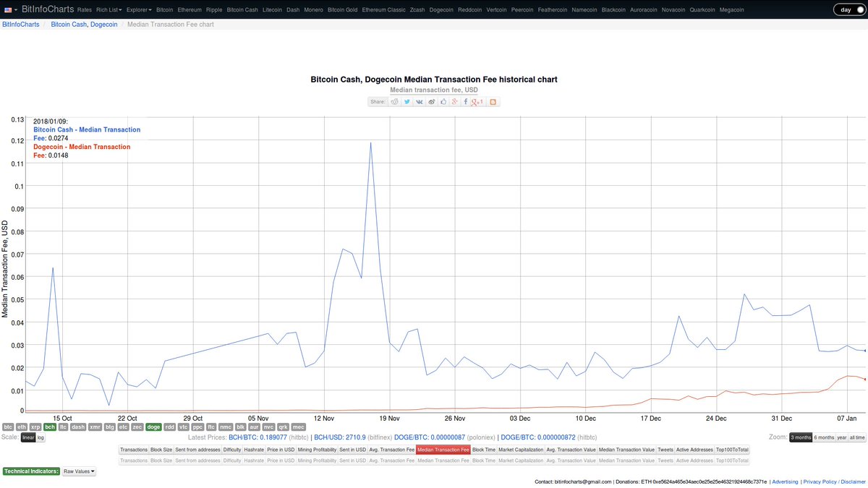This screenshot has width=868, height=488.
Task: Set zoom to 6 months
Action: 824,437
